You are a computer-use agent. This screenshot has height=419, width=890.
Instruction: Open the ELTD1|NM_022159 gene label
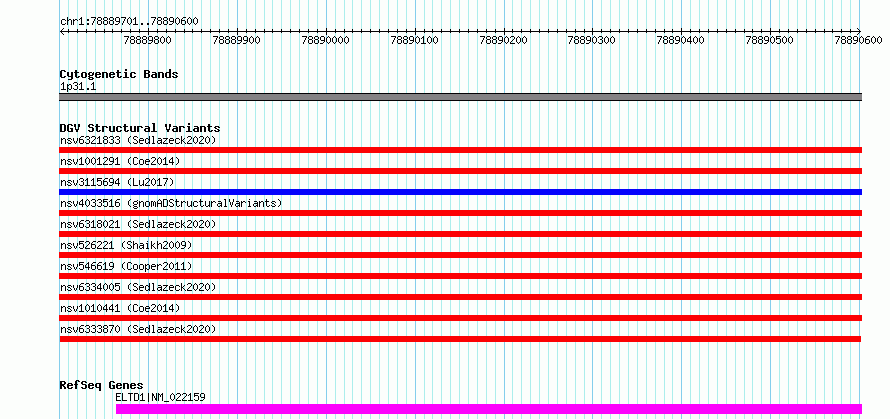pyautogui.click(x=161, y=397)
